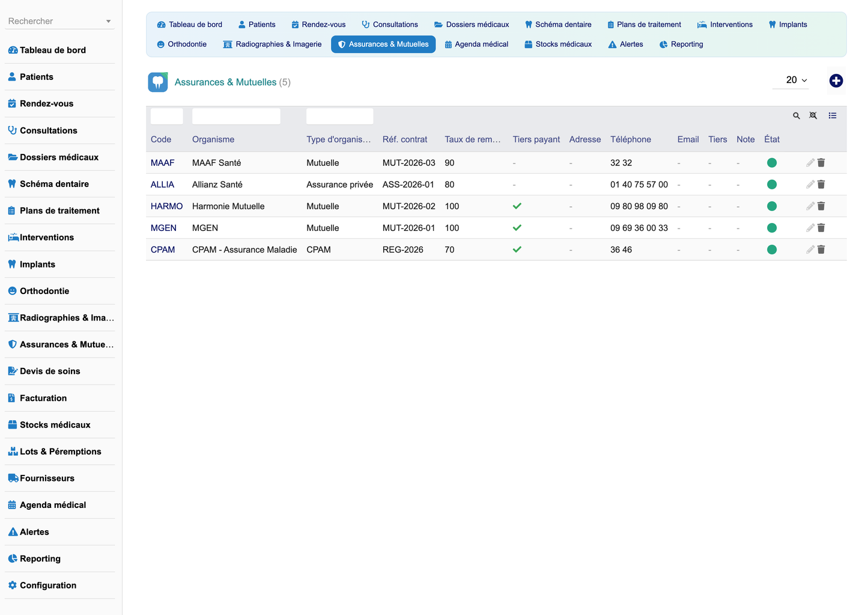
Task: Click the Code filter input field
Action: pos(166,116)
